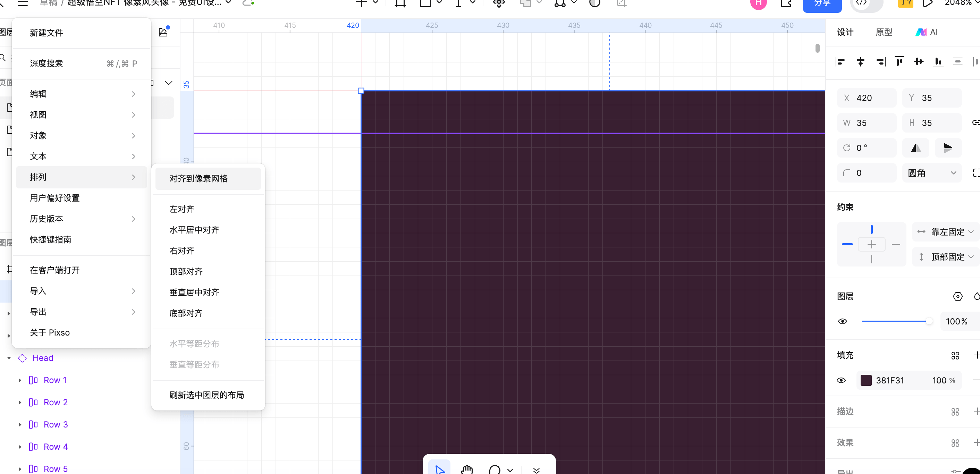The image size is (980, 474).
Task: Expand the Row 1 layer
Action: coord(20,380)
